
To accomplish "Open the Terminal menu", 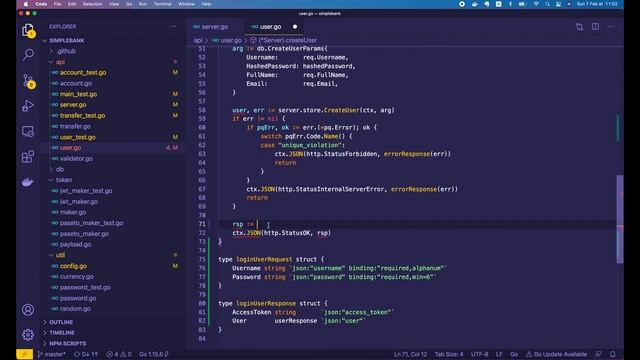I will click(x=162, y=4).
